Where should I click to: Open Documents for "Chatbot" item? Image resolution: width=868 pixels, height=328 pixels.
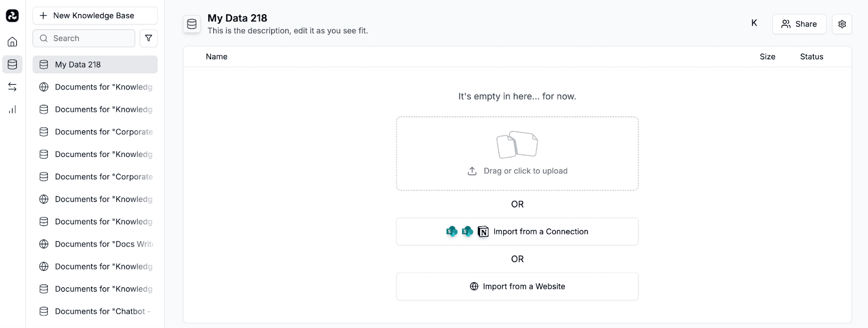point(95,311)
